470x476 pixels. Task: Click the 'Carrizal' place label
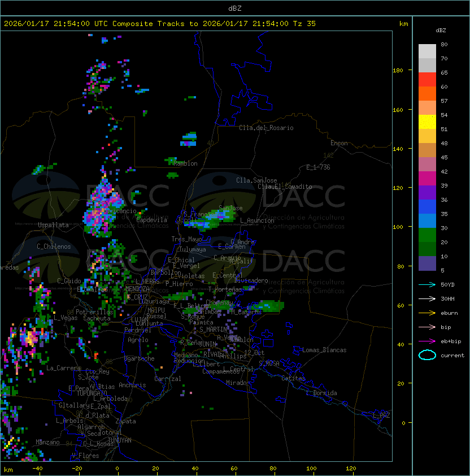coord(167,379)
